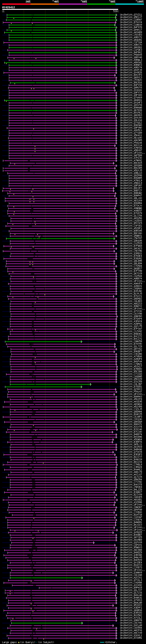The width and height of the screenshot is (146, 644).
Task: Open hit UniRef100_C1FI64
Action: pyautogui.click(x=131, y=42)
